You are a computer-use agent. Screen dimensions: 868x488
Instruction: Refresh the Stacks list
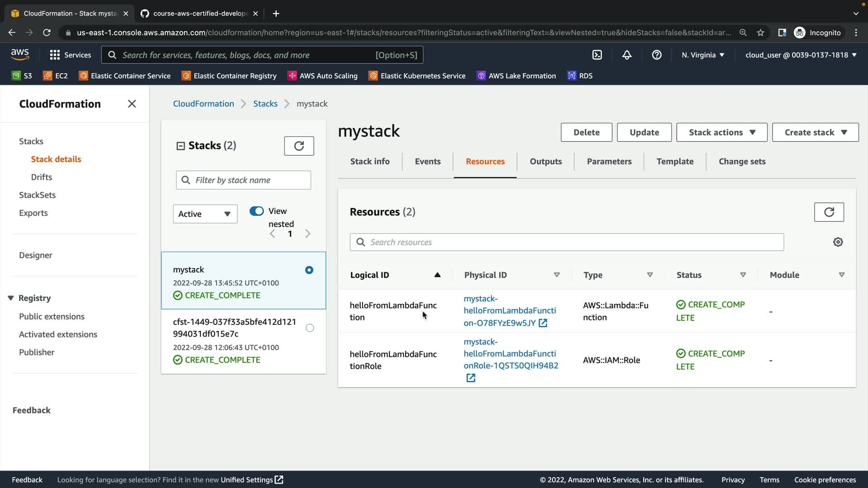point(299,146)
